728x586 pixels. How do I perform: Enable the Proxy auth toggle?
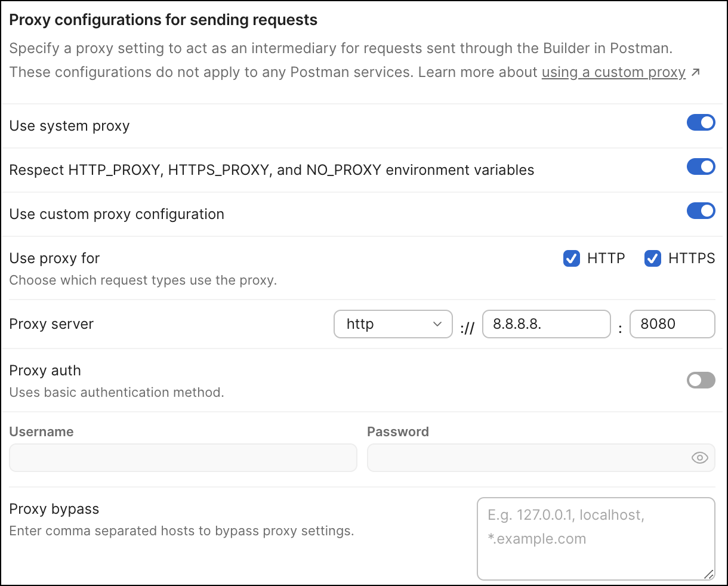click(701, 380)
